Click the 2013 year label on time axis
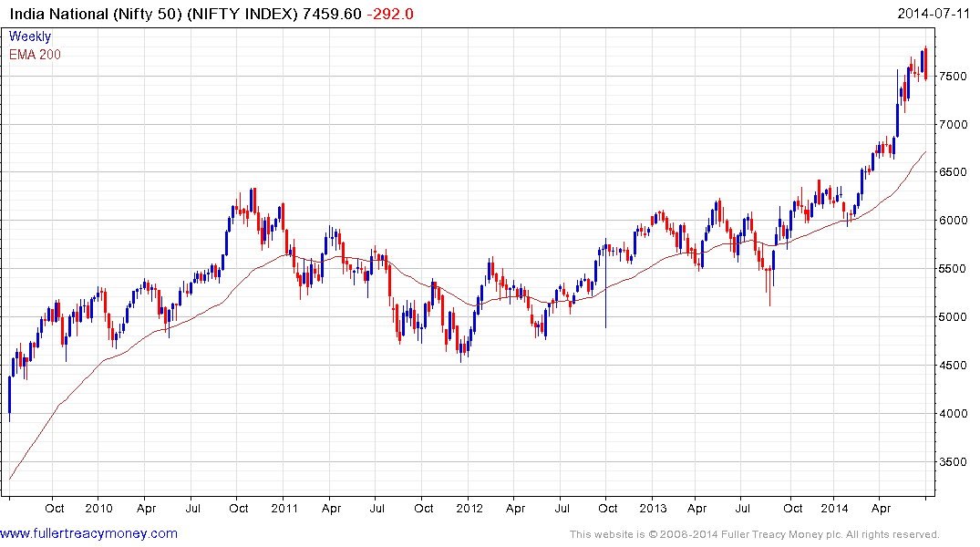980x547 pixels. (x=653, y=508)
